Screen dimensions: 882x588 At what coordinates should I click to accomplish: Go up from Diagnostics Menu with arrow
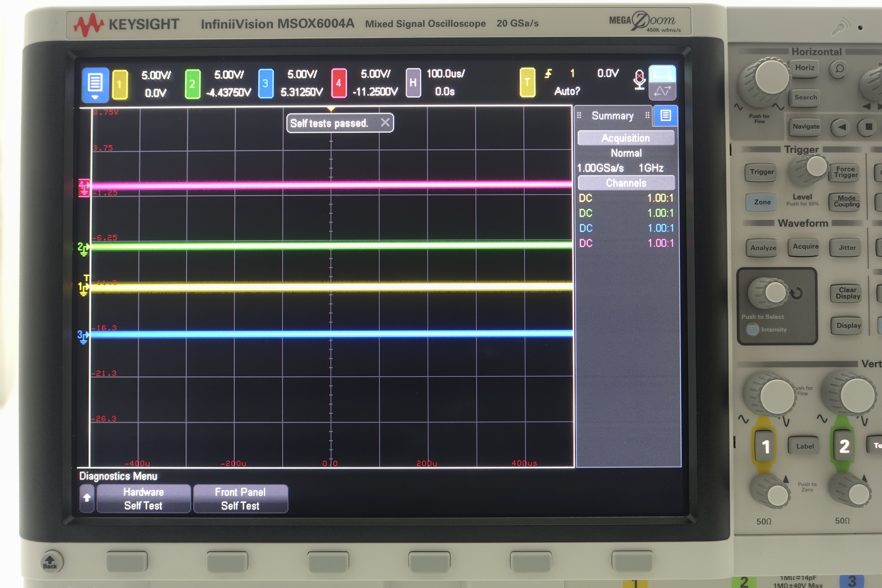tap(87, 498)
